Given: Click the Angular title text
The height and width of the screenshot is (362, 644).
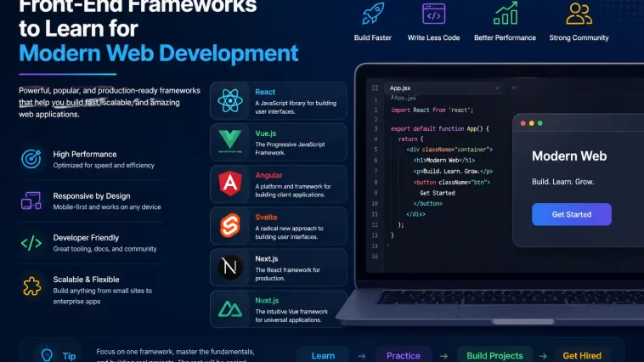Looking at the screenshot, I should pyautogui.click(x=268, y=175).
